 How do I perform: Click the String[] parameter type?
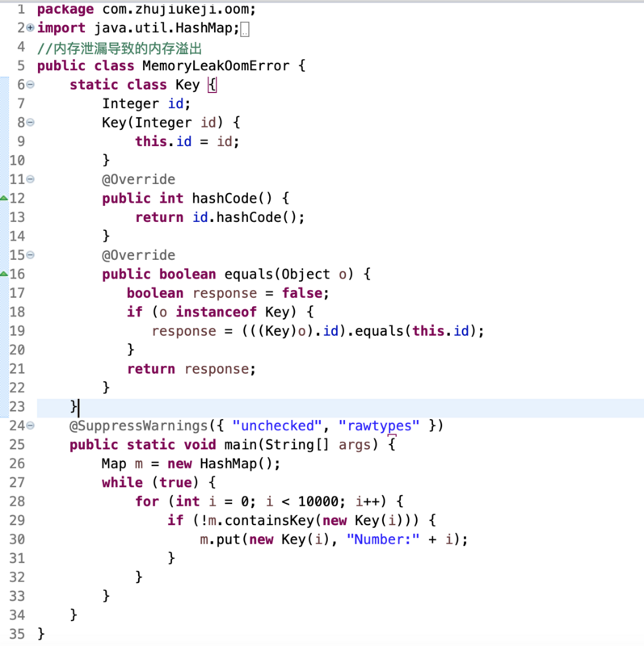point(297,445)
